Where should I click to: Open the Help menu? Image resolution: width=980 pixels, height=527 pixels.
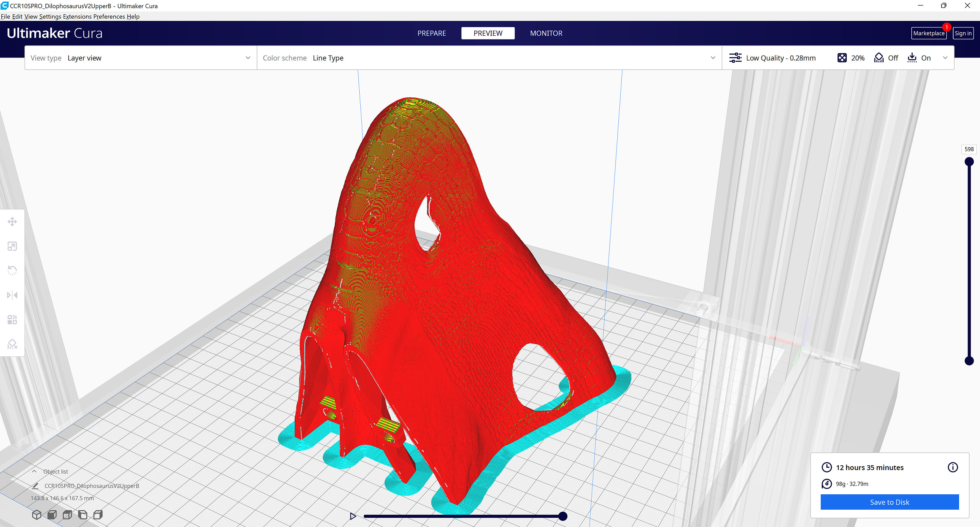coord(133,16)
